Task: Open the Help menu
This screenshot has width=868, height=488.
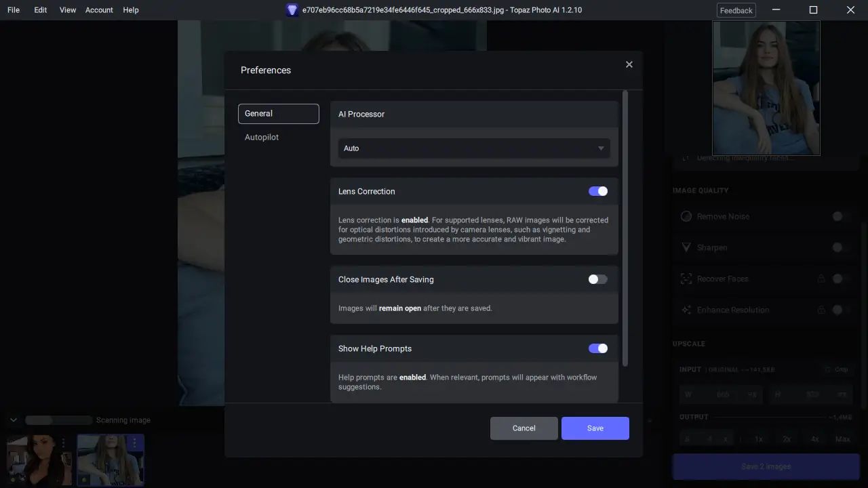Action: [131, 10]
